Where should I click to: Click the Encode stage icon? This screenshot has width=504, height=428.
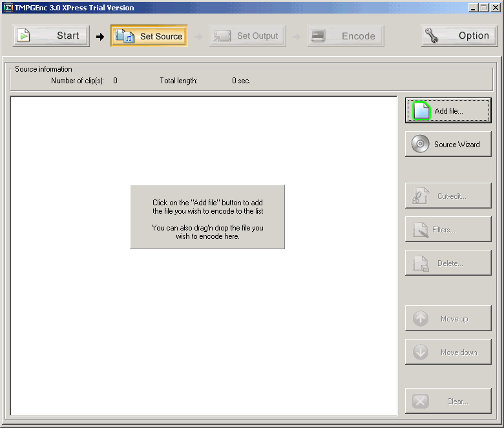[x=318, y=36]
